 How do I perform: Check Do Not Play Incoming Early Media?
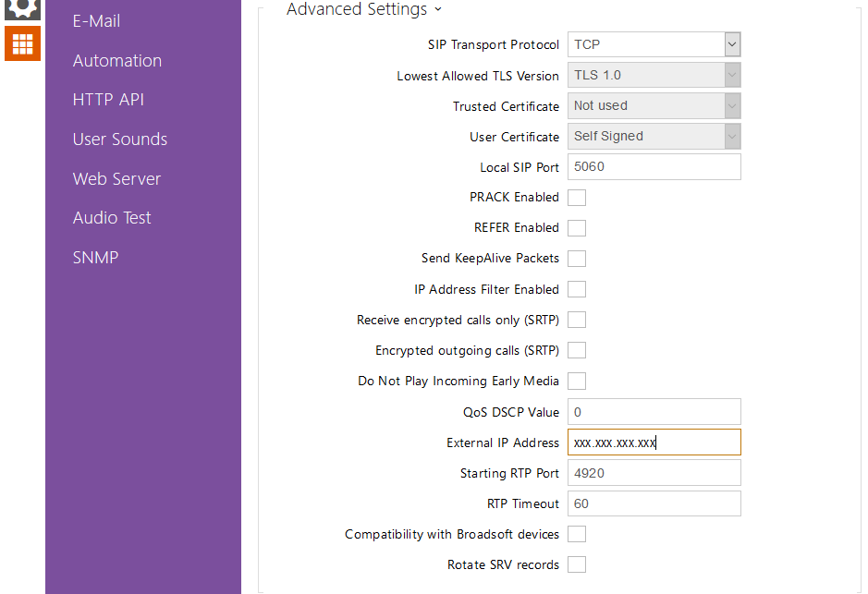point(577,381)
